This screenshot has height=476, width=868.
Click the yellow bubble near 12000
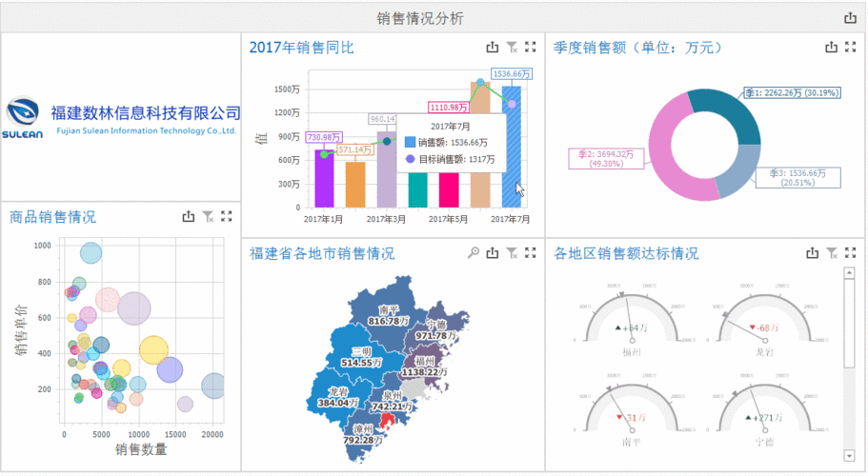click(x=153, y=349)
